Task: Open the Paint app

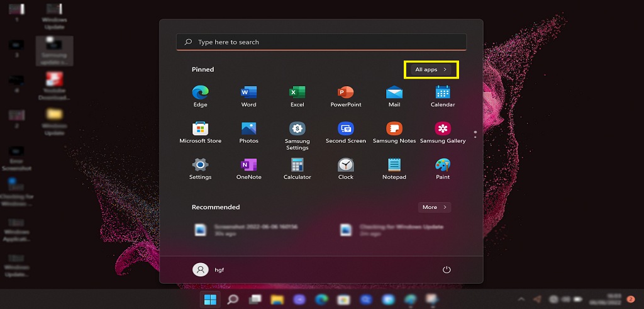Action: tap(443, 169)
